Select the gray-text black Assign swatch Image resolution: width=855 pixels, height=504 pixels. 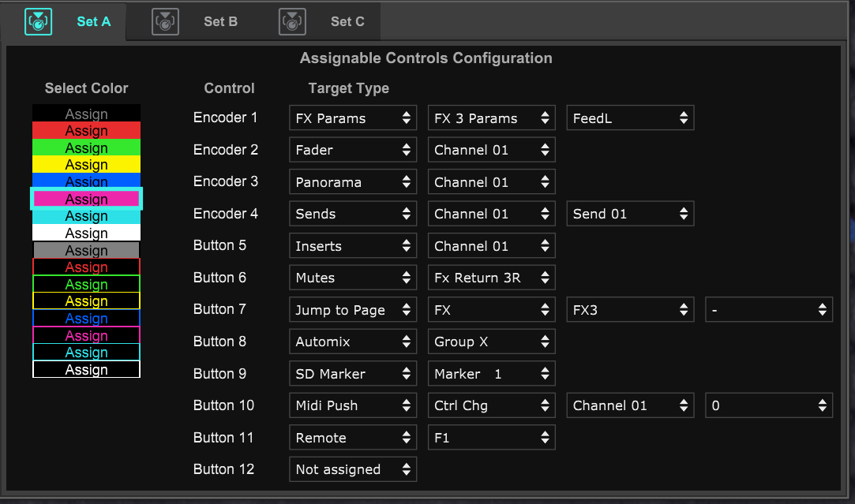(86, 113)
